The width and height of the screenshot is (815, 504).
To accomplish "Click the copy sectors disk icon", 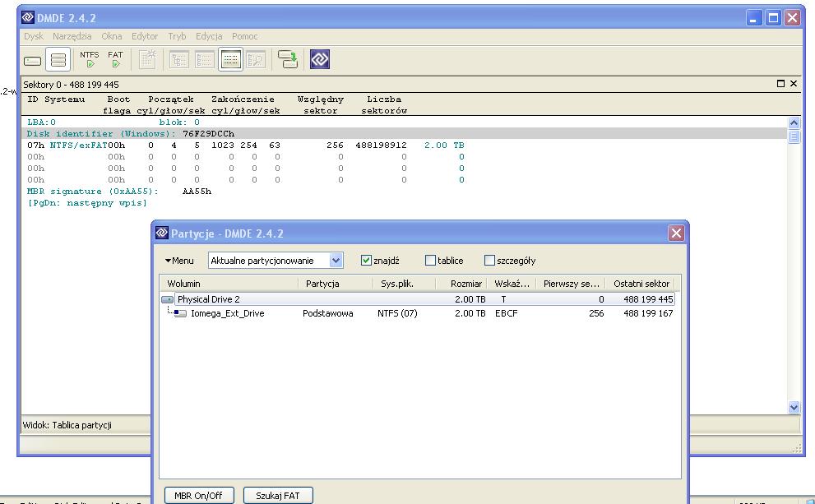I will point(288,59).
